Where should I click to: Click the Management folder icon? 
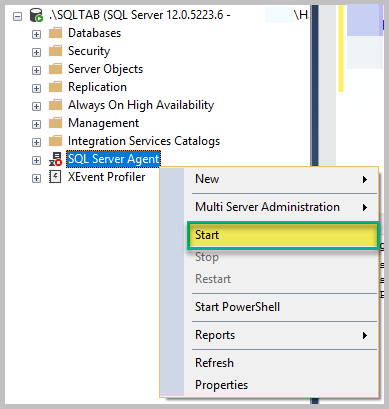coord(55,123)
